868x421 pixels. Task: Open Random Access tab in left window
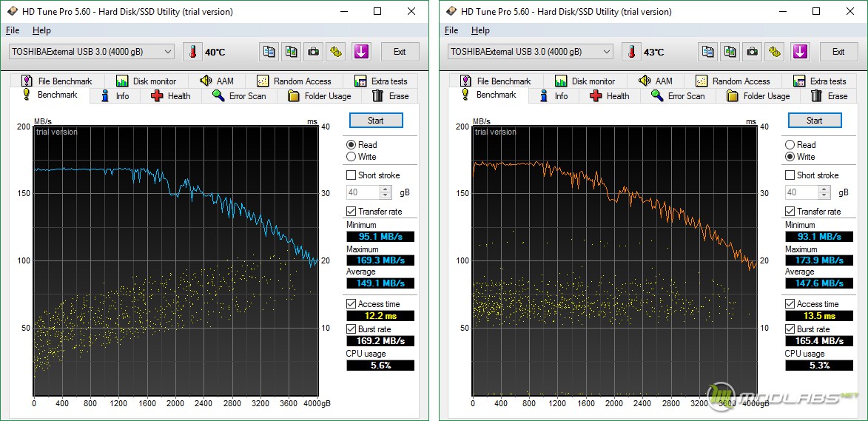point(294,81)
